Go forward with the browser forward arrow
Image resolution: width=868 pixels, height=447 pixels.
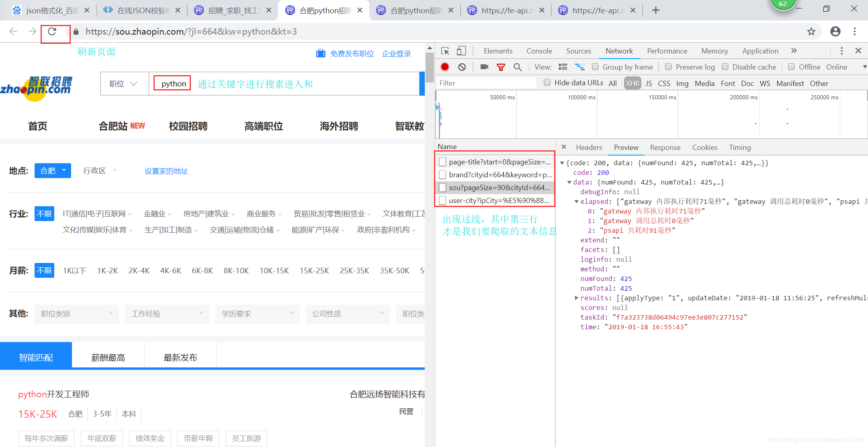33,31
